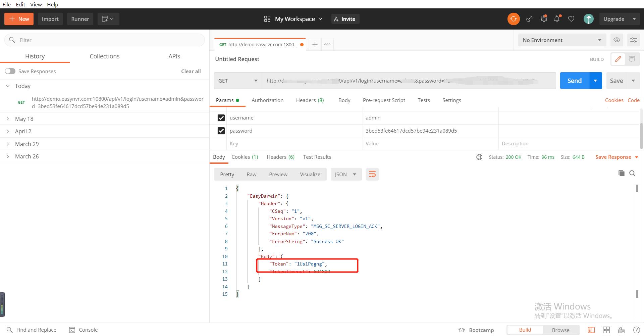Expand the May 18 history group
Screen dimensions: 644x336
pyautogui.click(x=8, y=119)
